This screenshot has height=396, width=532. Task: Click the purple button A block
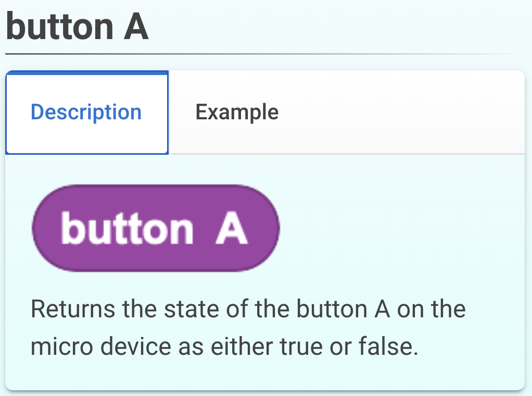point(156,228)
